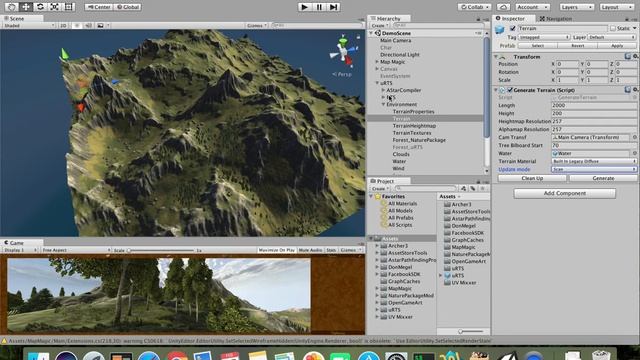Select the Rotate tool in toolbar
The width and height of the screenshot is (640, 360).
point(40,7)
